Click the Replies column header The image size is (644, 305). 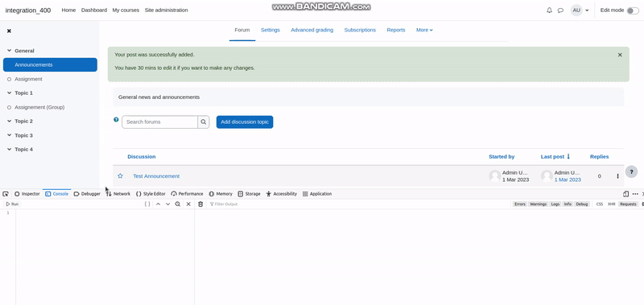coord(599,156)
